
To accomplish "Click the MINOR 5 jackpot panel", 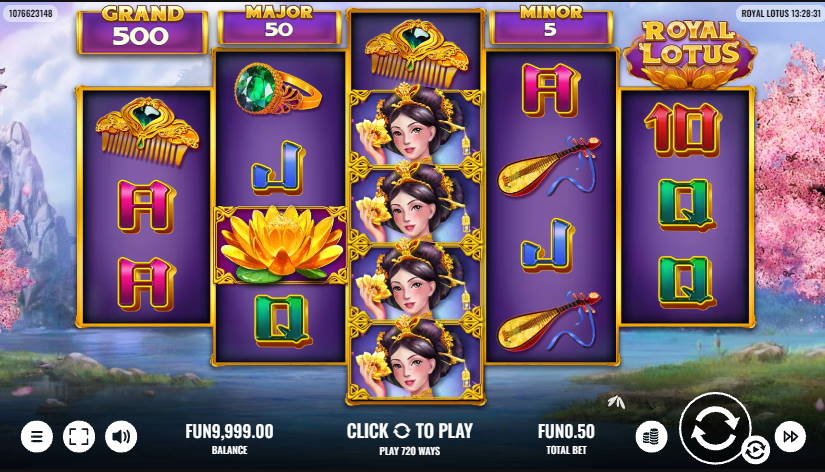I will pos(551,25).
